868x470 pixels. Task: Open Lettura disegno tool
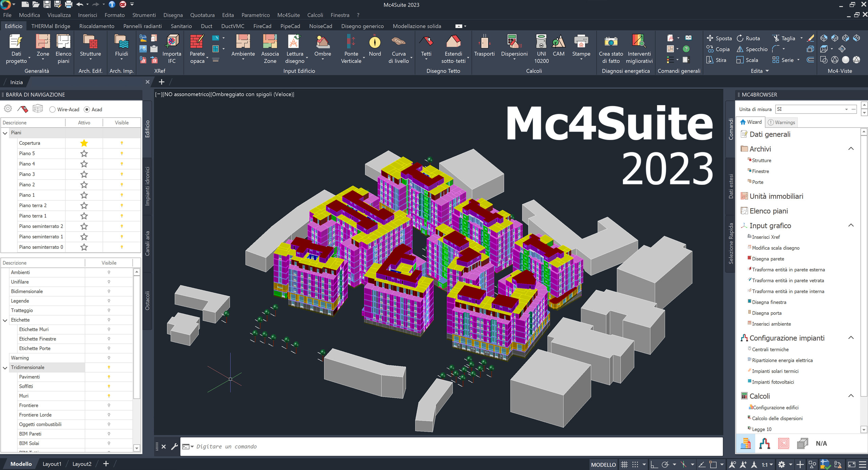pos(295,49)
